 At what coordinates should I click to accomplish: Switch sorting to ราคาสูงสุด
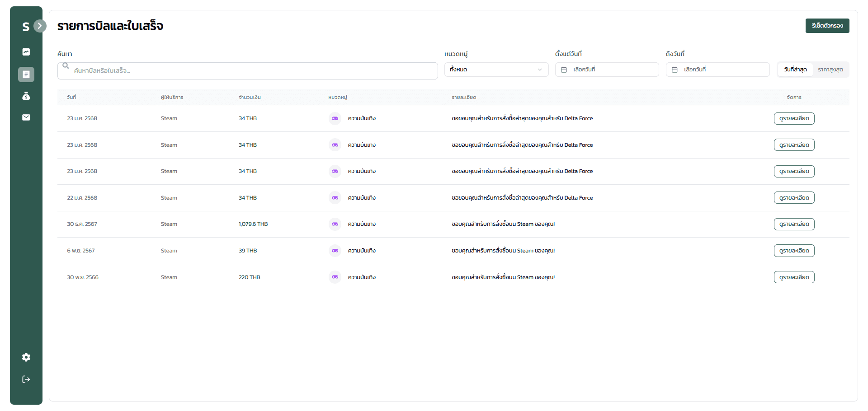(830, 70)
